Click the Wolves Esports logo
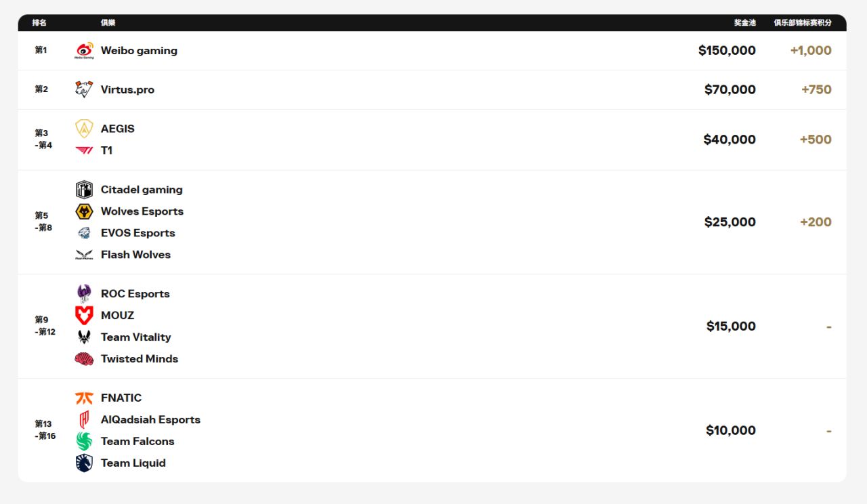The image size is (867, 504). (84, 211)
